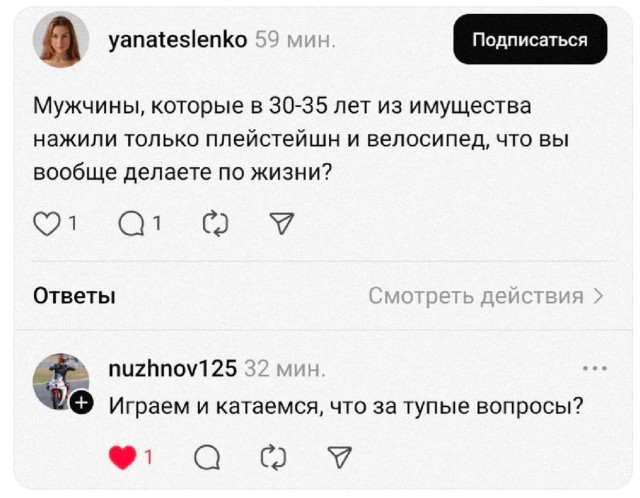Open comments on yanateslenko's post
Viewport: 640px width, 498px height.
tap(131, 225)
